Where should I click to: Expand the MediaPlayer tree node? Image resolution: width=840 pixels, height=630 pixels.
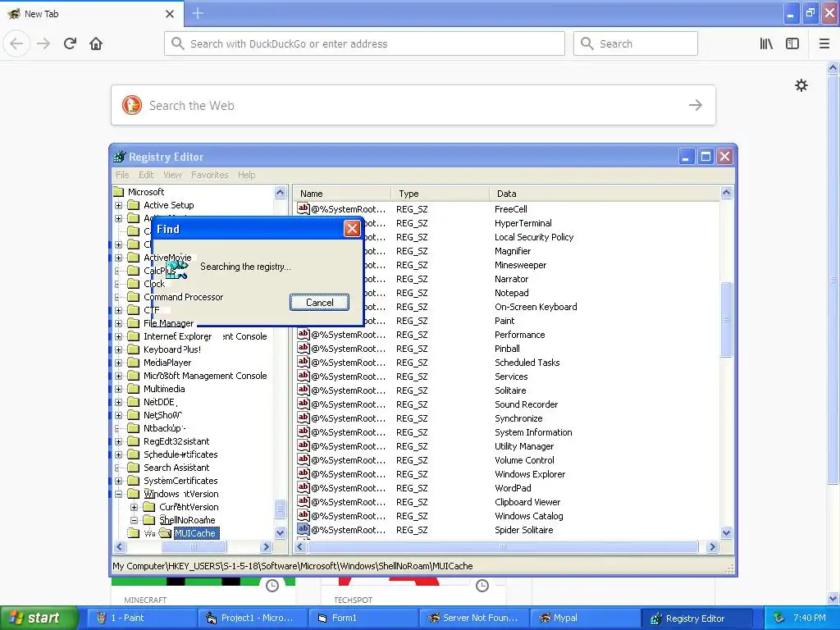(x=118, y=363)
